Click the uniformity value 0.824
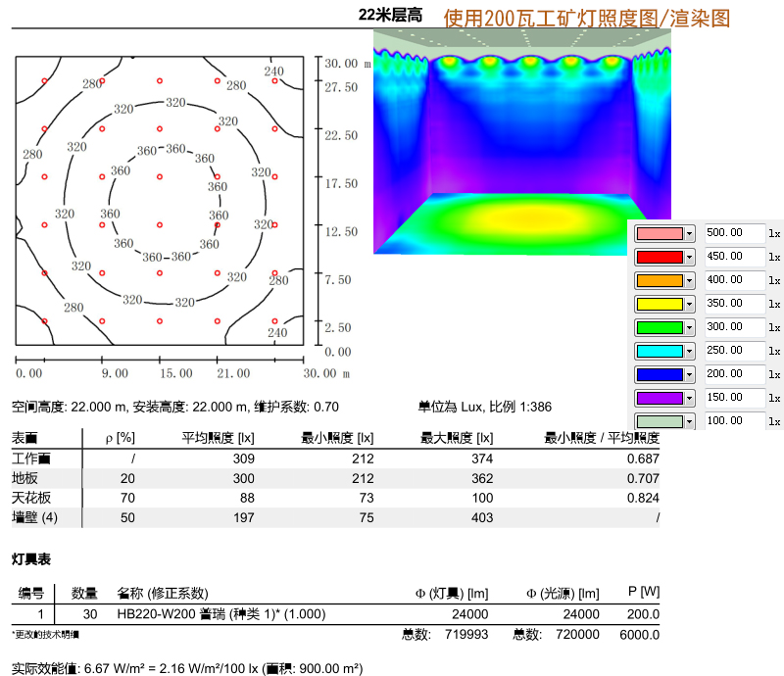The width and height of the screenshot is (784, 676). click(x=643, y=498)
